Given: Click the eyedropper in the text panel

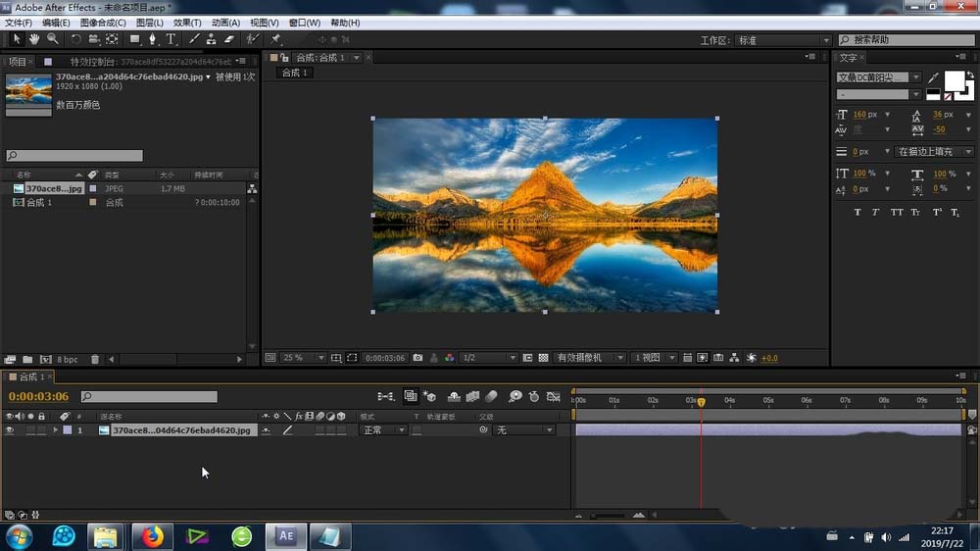Looking at the screenshot, I should tap(933, 77).
